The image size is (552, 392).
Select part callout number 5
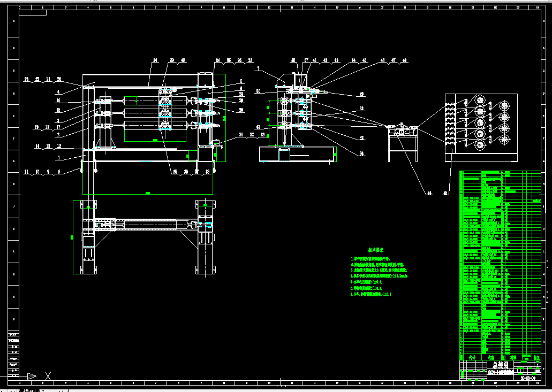tap(241, 81)
